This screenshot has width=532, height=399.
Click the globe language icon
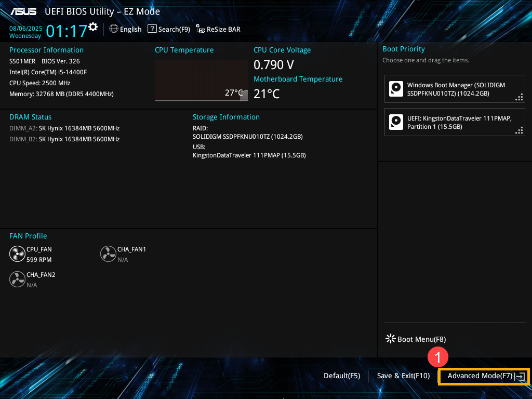(x=114, y=29)
